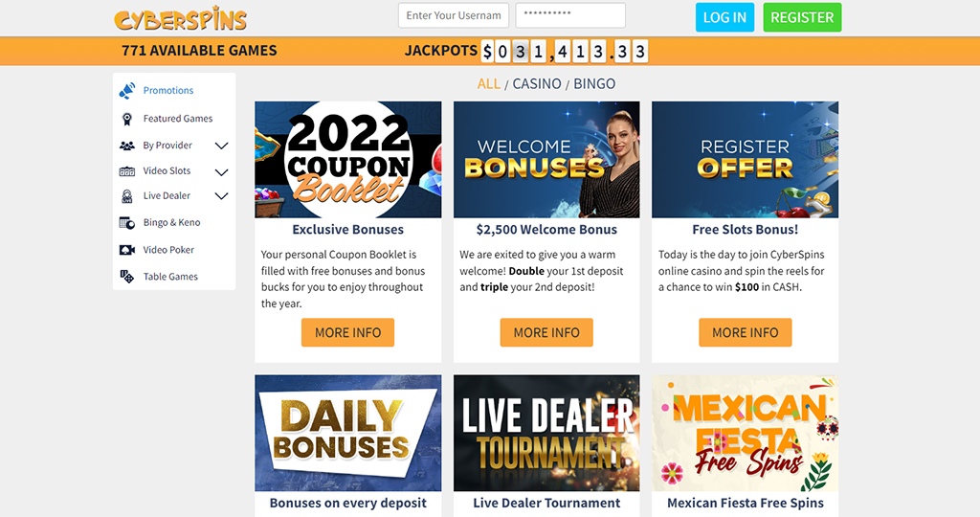Image resolution: width=980 pixels, height=517 pixels.
Task: Click the Table Games dice icon
Action: tap(127, 277)
